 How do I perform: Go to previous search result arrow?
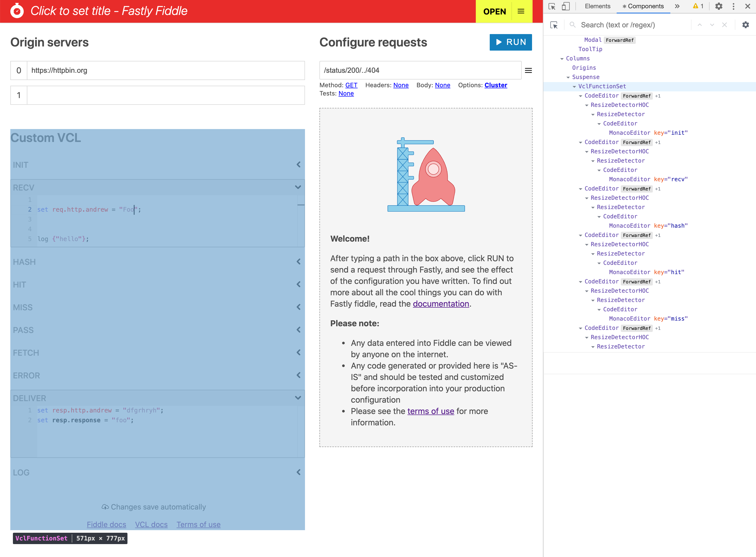[x=700, y=25]
